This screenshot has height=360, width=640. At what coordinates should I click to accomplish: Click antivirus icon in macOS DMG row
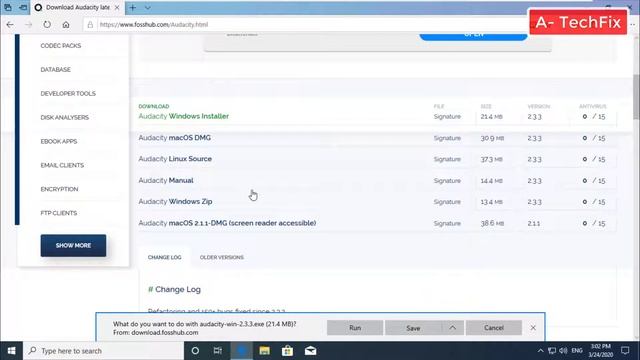point(584,138)
